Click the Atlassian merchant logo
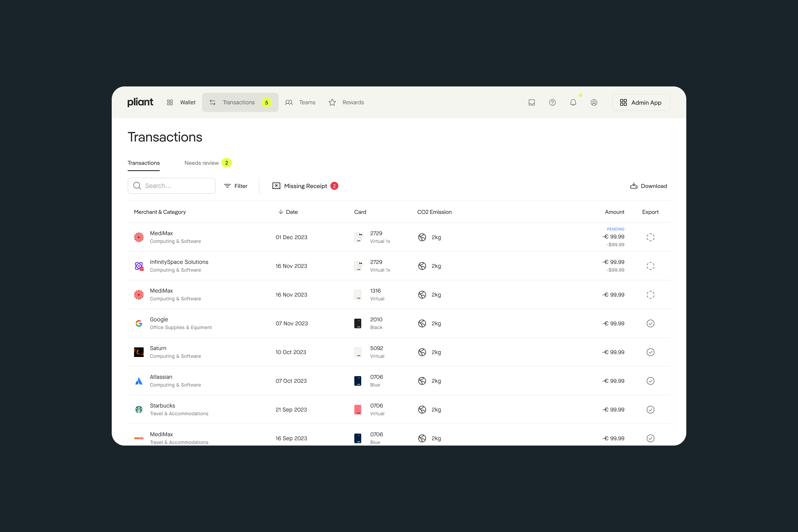 point(139,381)
